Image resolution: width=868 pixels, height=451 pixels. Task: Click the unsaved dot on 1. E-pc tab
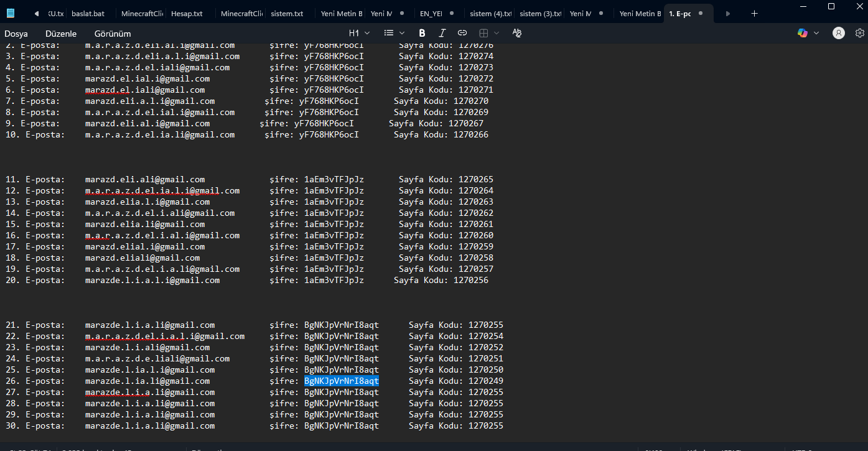point(701,13)
